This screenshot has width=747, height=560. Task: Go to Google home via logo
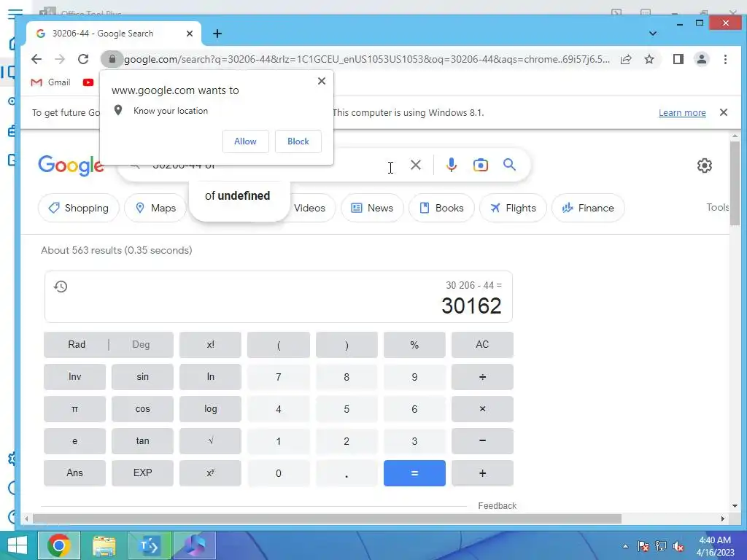point(71,166)
